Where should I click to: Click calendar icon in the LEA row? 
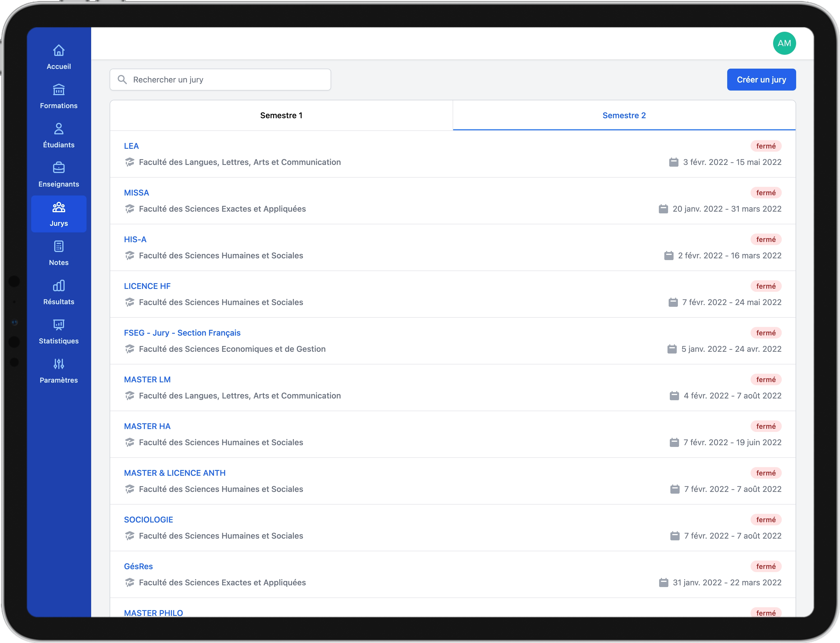pyautogui.click(x=674, y=162)
